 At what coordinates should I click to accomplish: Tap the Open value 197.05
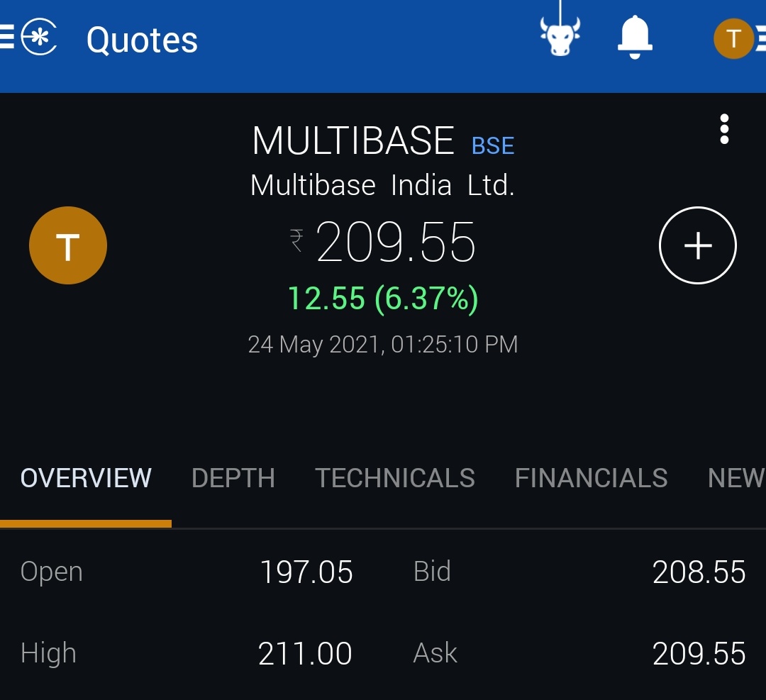pos(306,572)
